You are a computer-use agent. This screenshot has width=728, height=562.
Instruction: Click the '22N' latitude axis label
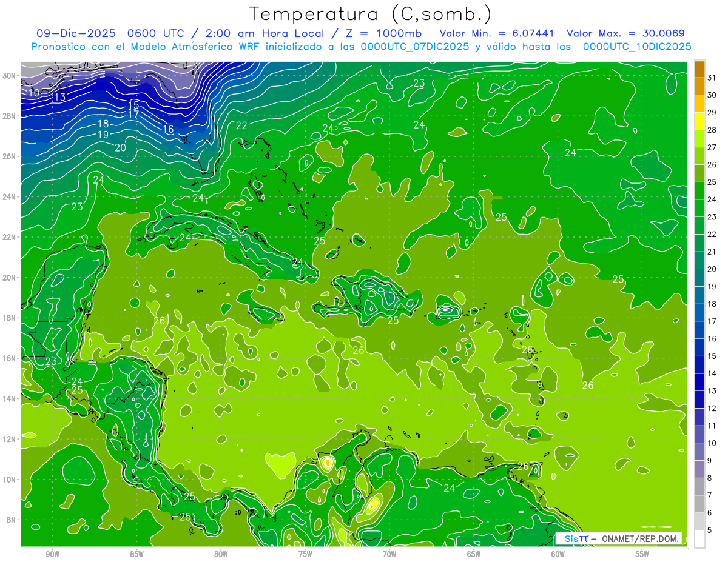point(10,237)
